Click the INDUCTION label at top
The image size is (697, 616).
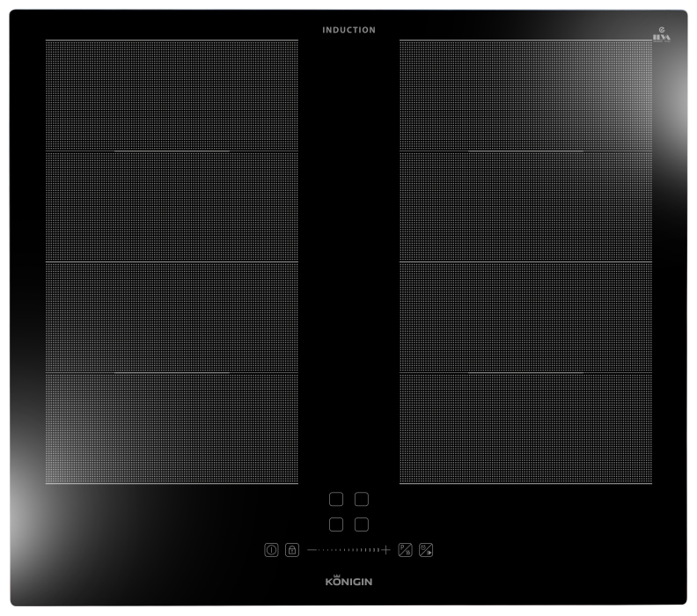coord(348,30)
